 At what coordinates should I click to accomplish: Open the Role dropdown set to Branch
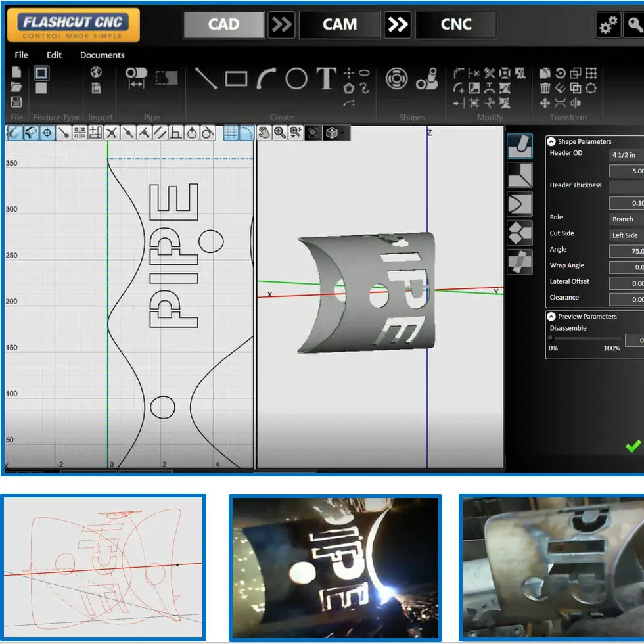(x=624, y=219)
